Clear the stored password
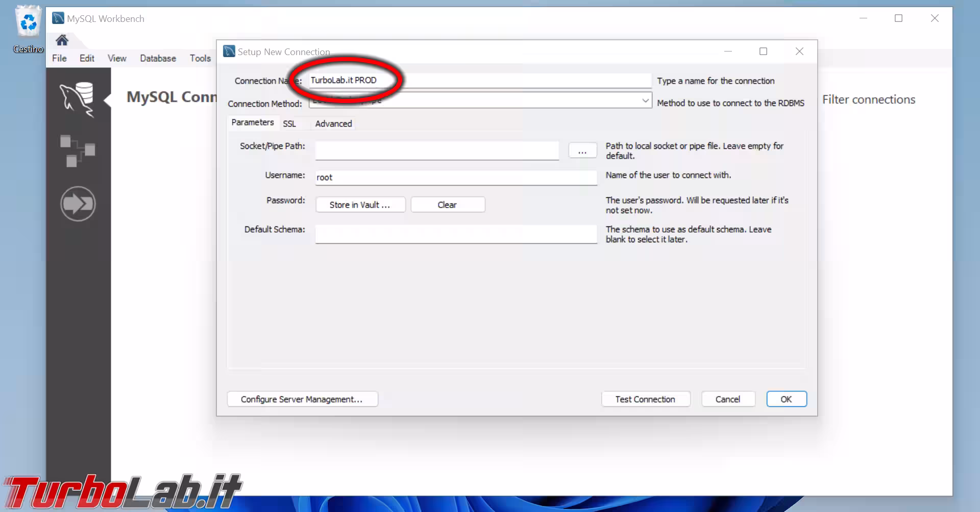This screenshot has height=512, width=980. pos(448,204)
